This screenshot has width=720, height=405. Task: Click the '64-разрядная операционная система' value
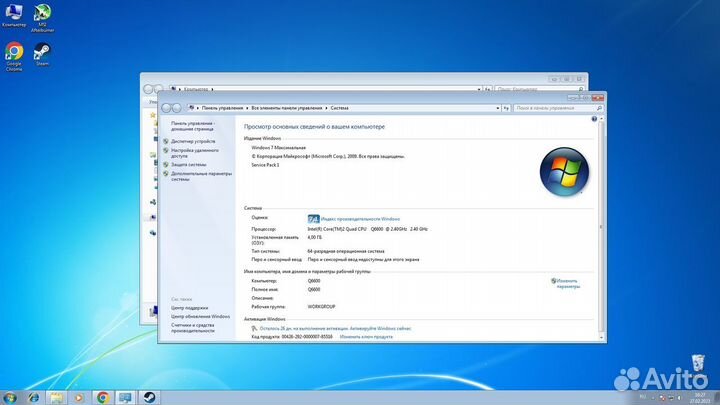(346, 251)
